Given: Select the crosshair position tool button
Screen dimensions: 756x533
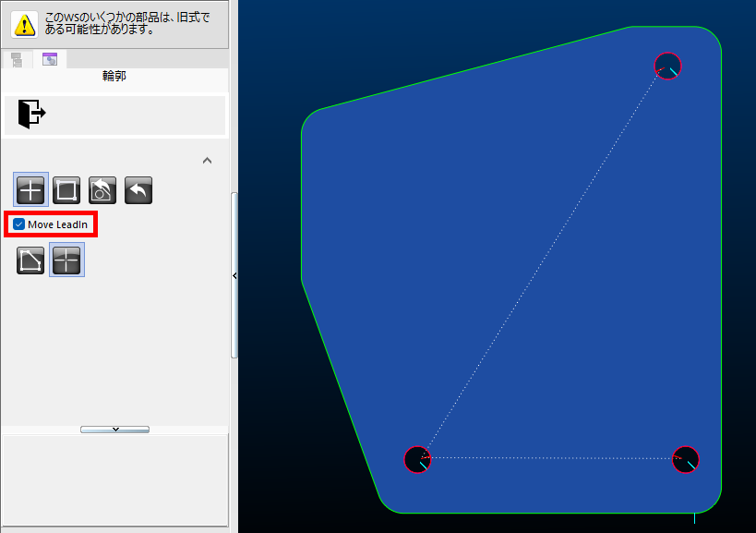Looking at the screenshot, I should [x=66, y=260].
